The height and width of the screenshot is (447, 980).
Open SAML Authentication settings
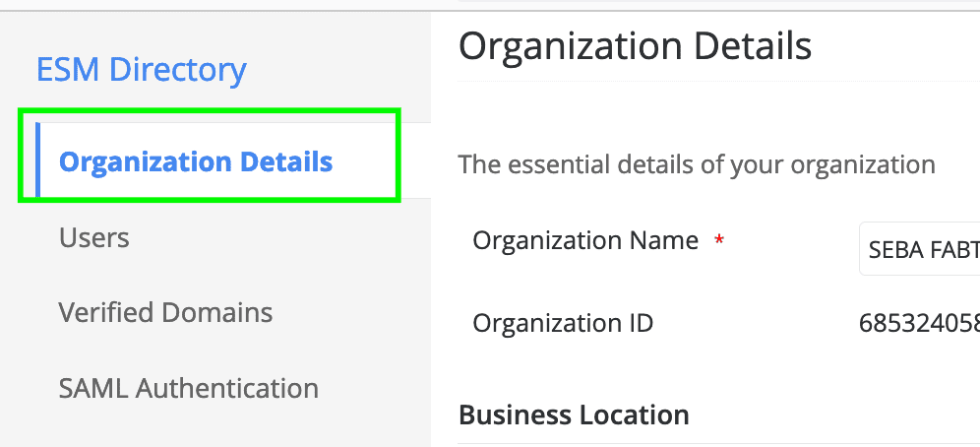coord(188,388)
